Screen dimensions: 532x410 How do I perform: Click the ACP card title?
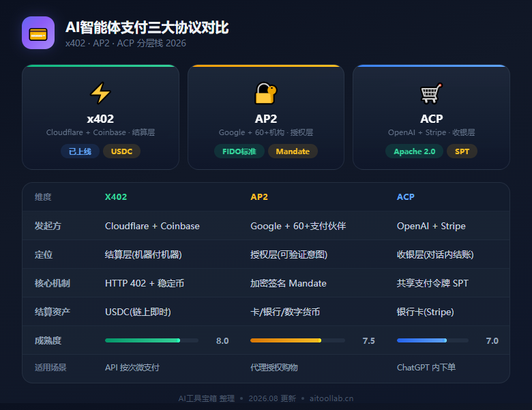coord(431,119)
